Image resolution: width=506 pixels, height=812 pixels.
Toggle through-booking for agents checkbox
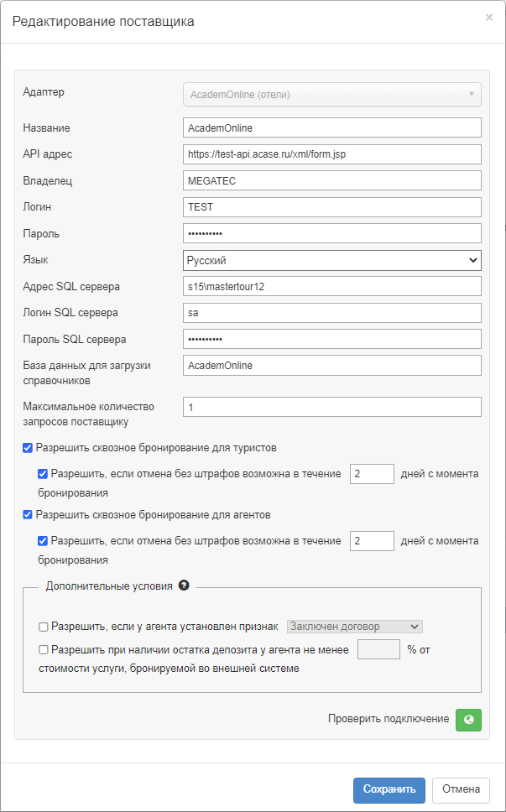(28, 515)
